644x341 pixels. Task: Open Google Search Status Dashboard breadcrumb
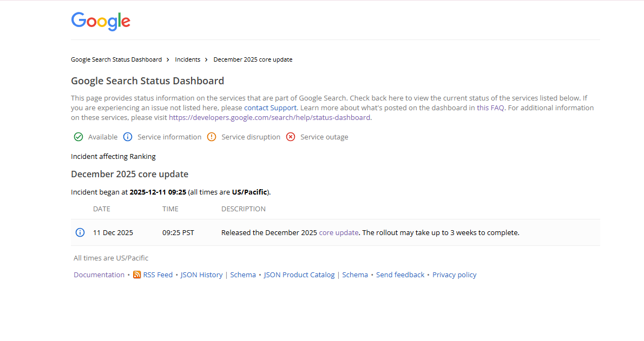click(x=116, y=59)
